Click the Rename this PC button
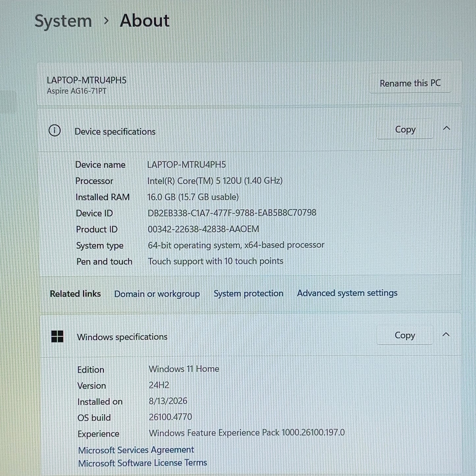This screenshot has height=476, width=476. coord(410,83)
